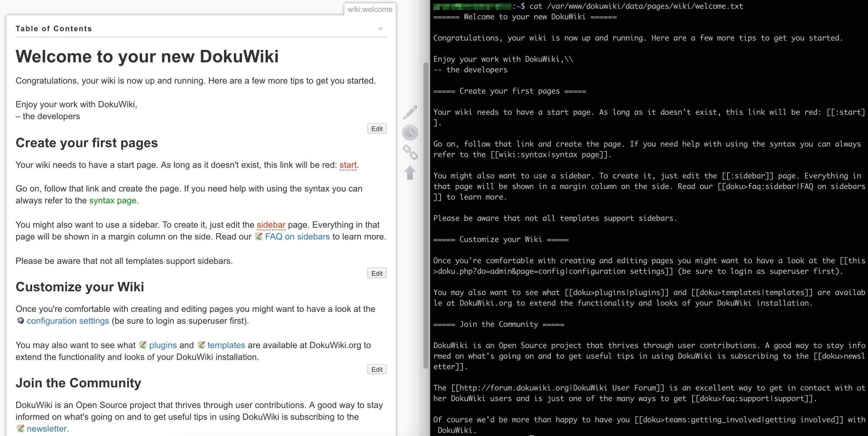
Task: Click the pencil edit page icon
Action: point(410,112)
